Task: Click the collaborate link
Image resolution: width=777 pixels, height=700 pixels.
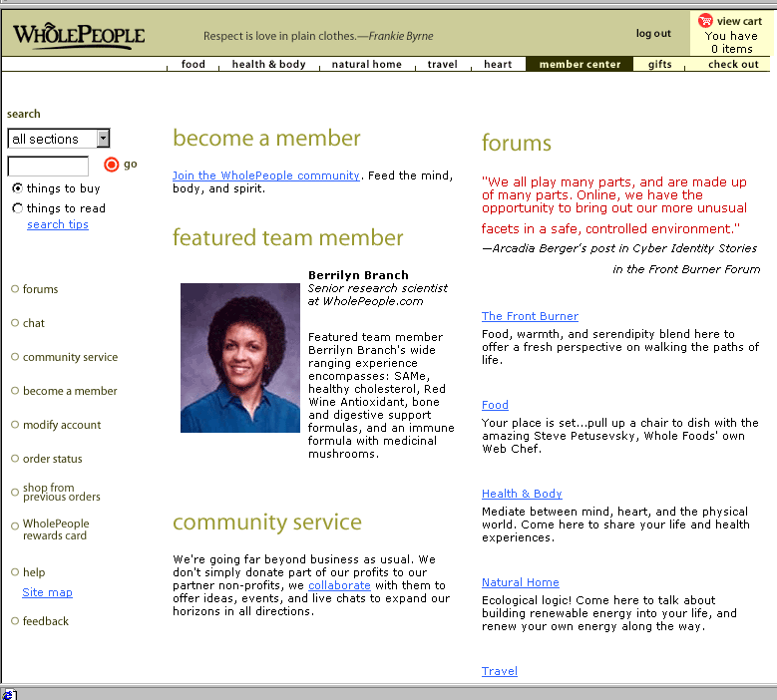Action: (339, 585)
